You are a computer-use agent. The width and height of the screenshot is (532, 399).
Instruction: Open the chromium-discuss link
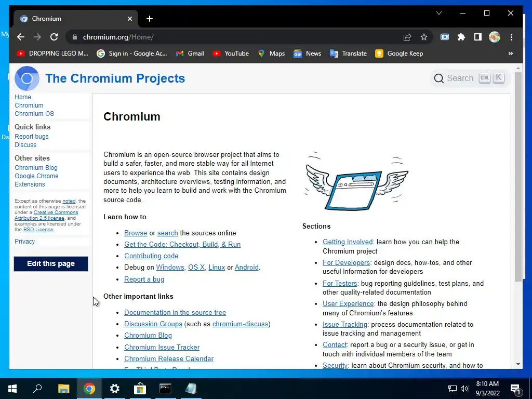click(x=240, y=324)
